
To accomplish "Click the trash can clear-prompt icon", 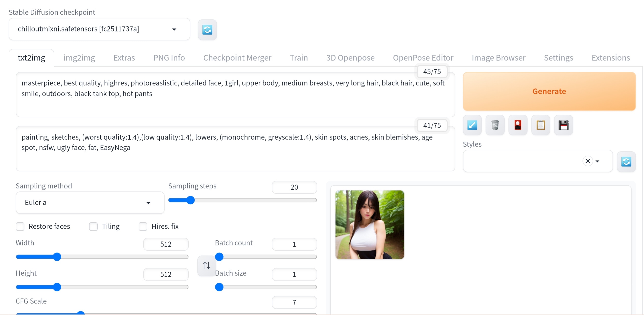I will [x=495, y=125].
